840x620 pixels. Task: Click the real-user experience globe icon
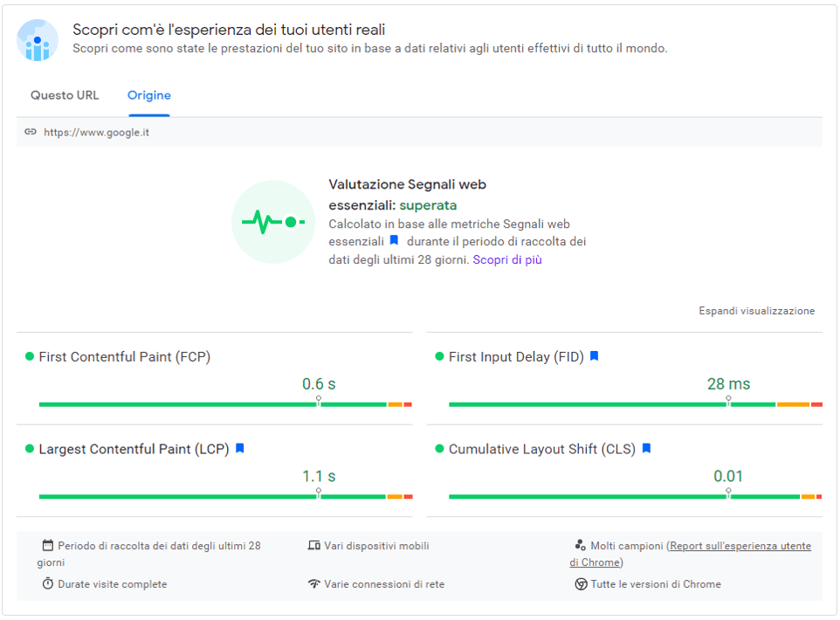click(37, 40)
